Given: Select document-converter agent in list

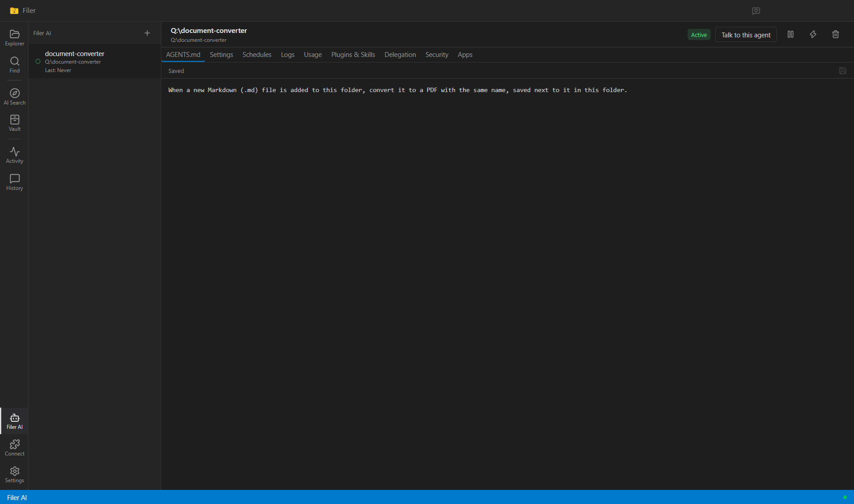Looking at the screenshot, I should pyautogui.click(x=94, y=61).
